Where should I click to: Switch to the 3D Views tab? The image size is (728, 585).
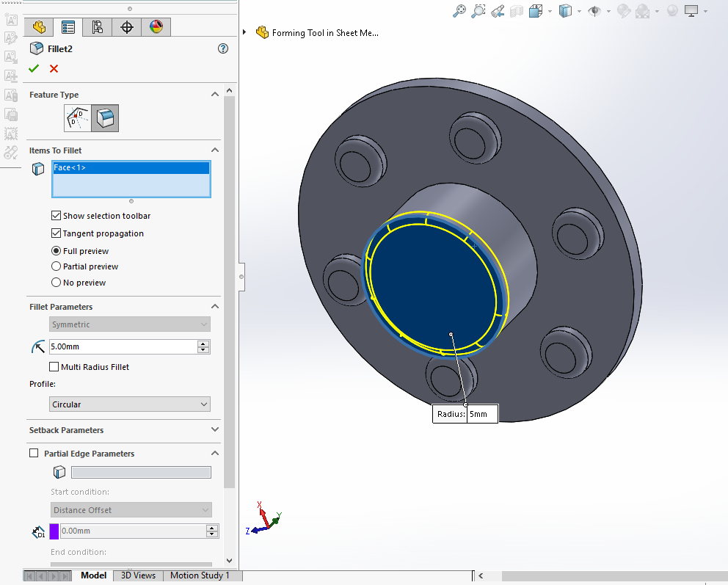[138, 576]
